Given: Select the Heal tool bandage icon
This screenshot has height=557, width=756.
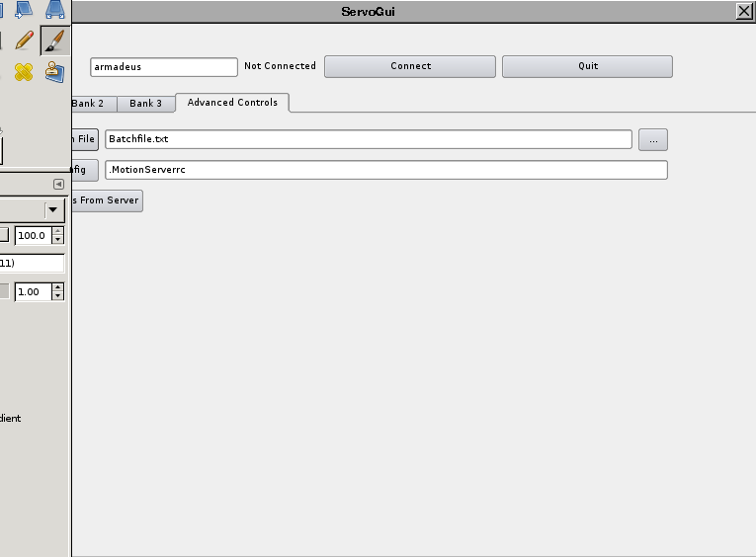Looking at the screenshot, I should point(24,72).
